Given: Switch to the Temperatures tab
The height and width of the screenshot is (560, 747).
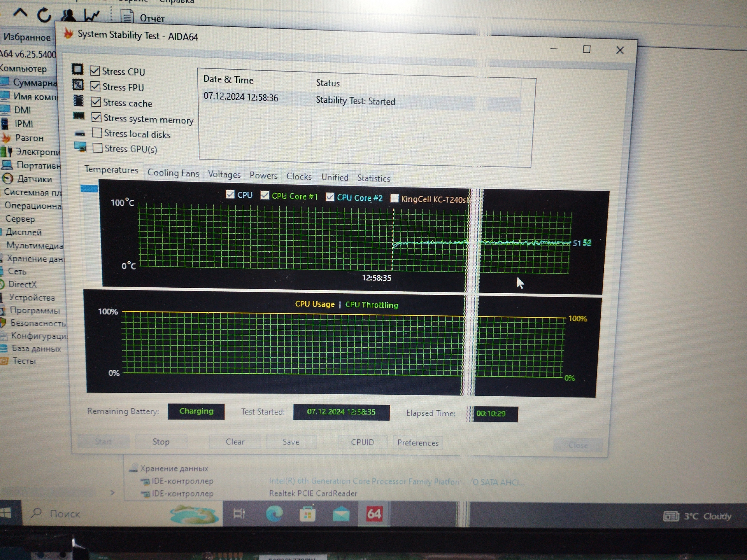Looking at the screenshot, I should 111,170.
